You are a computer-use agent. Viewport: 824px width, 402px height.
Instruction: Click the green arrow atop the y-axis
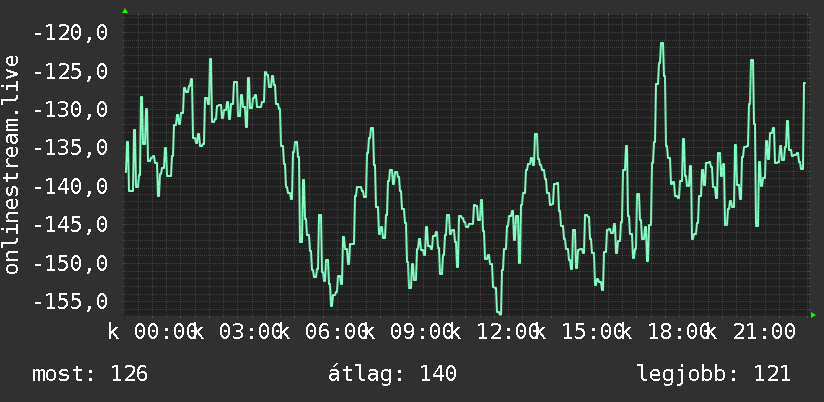[x=125, y=11]
